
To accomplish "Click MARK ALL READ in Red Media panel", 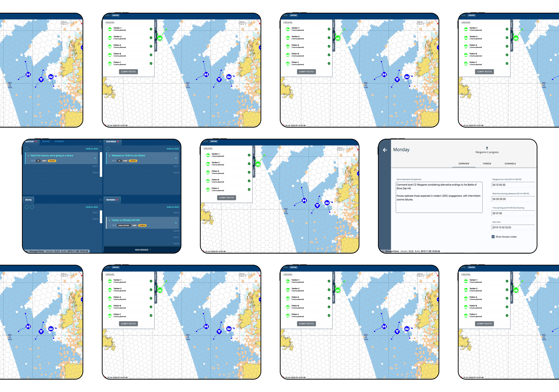I will pyautogui.click(x=173, y=207).
